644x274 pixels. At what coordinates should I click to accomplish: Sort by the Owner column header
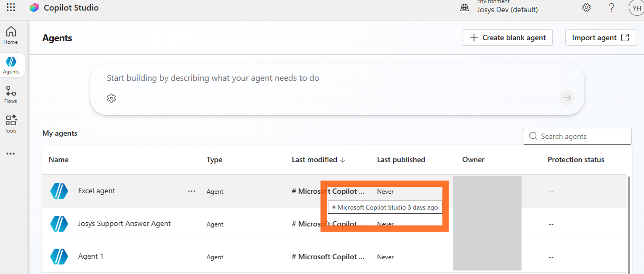(x=473, y=159)
